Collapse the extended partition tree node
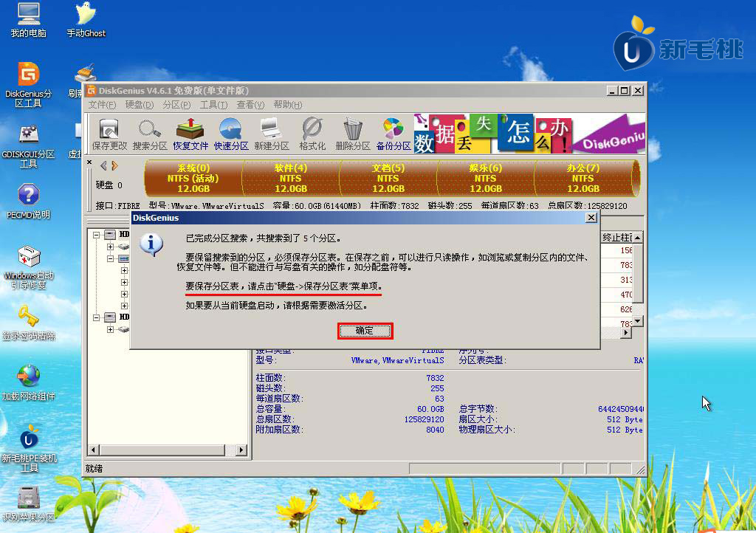Viewport: 756px width, 533px height. pos(111,259)
